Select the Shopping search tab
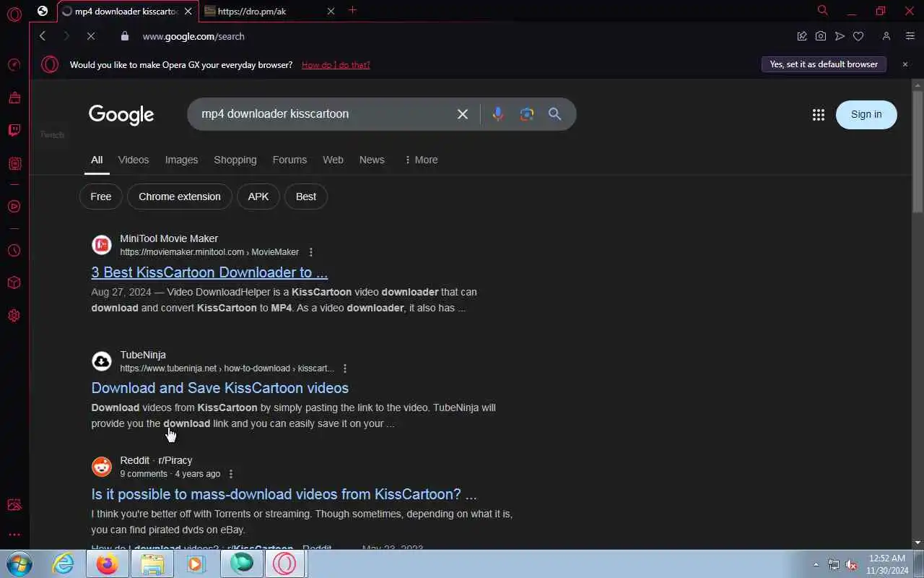Viewport: 924px width, 578px height. (x=235, y=160)
